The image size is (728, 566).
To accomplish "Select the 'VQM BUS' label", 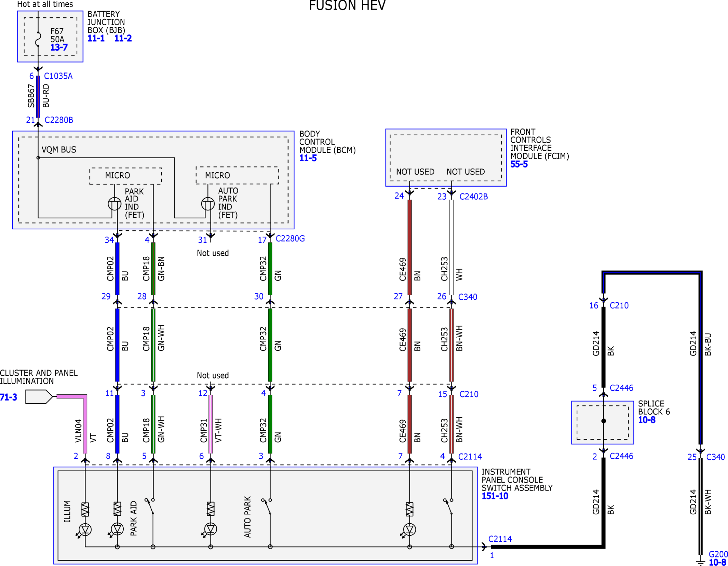I will [x=59, y=150].
